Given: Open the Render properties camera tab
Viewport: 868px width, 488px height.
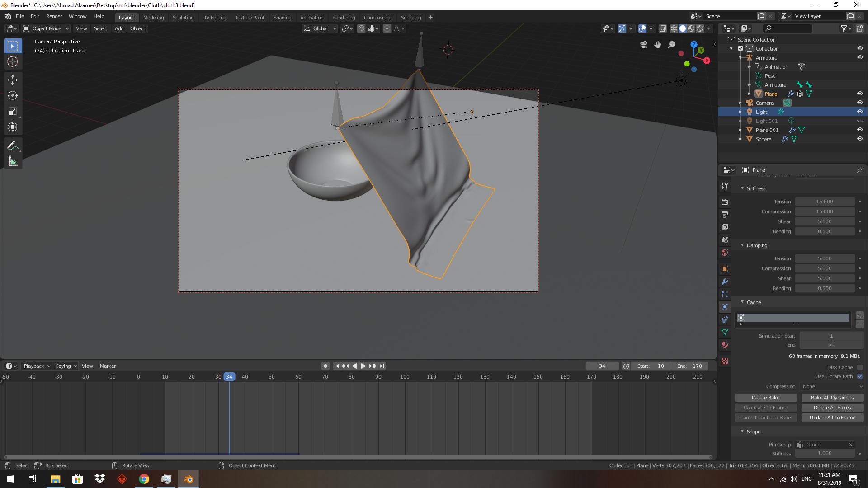Looking at the screenshot, I should [724, 202].
